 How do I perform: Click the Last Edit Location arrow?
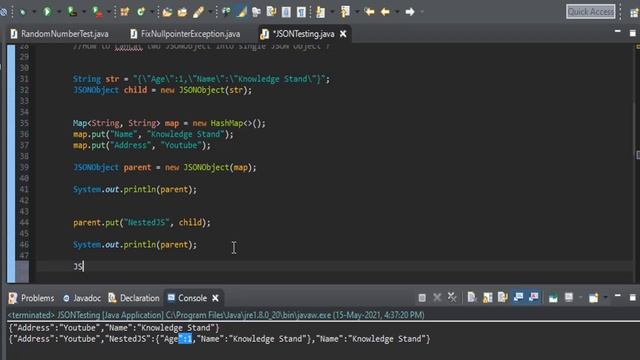click(x=370, y=12)
